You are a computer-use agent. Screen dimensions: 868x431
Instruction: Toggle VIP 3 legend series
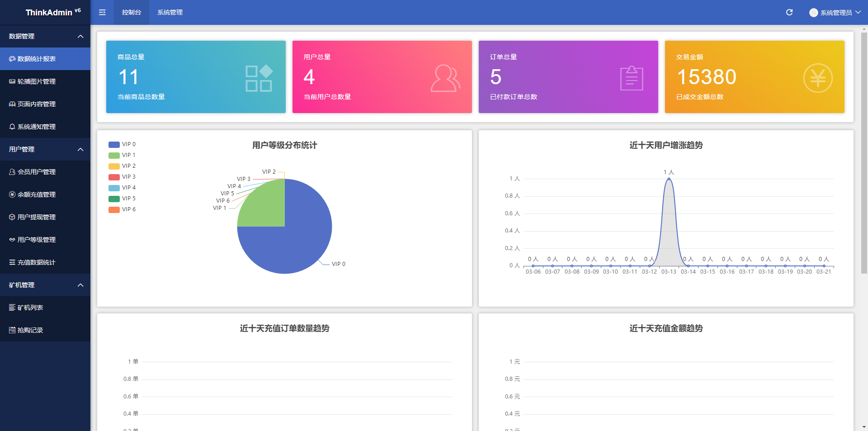pyautogui.click(x=122, y=177)
